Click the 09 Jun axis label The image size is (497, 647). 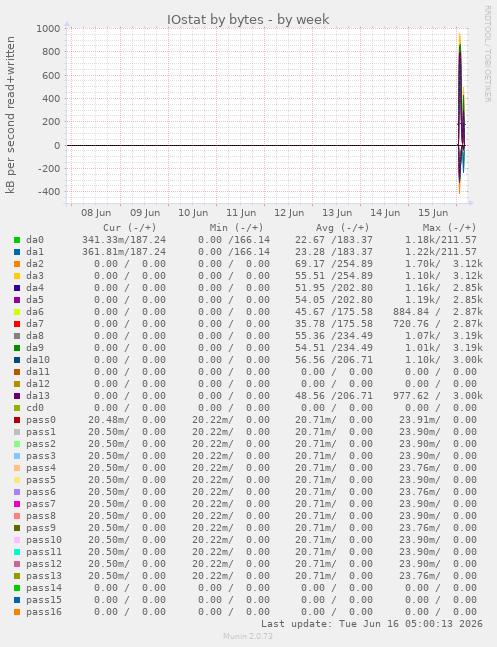145,213
